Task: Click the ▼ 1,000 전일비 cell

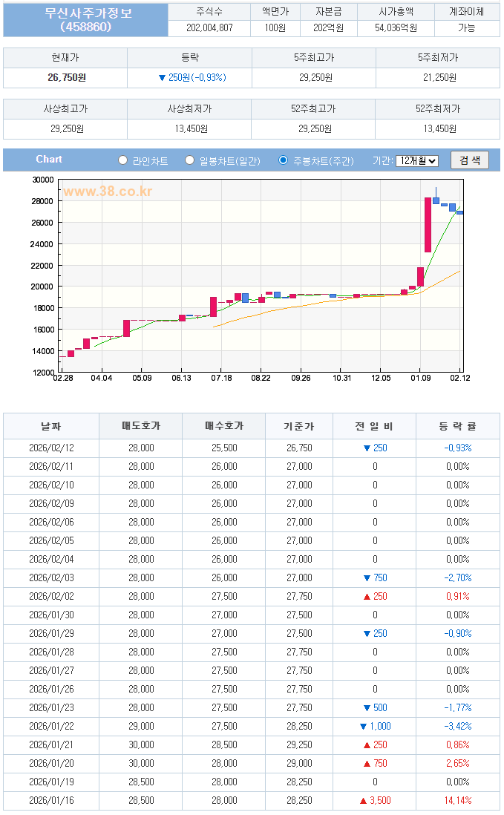Action: (x=375, y=727)
